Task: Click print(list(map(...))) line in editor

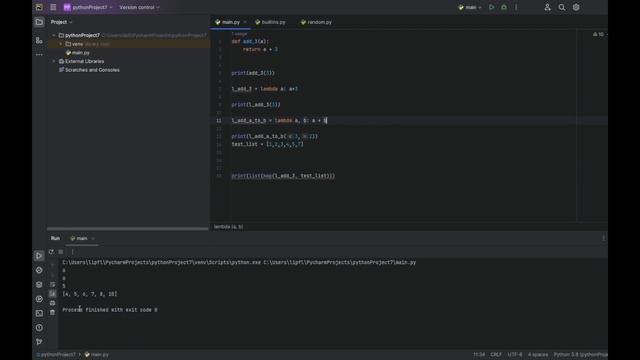Action: 283,176
